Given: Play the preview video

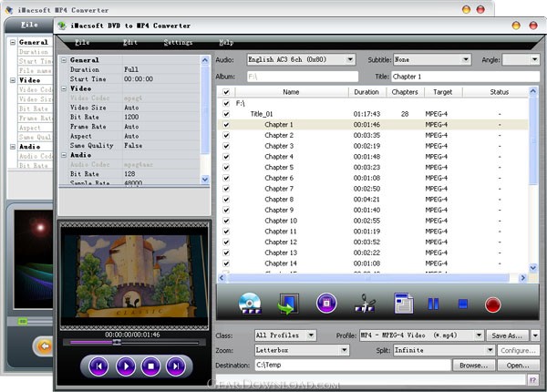Looking at the screenshot, I should coord(125,366).
